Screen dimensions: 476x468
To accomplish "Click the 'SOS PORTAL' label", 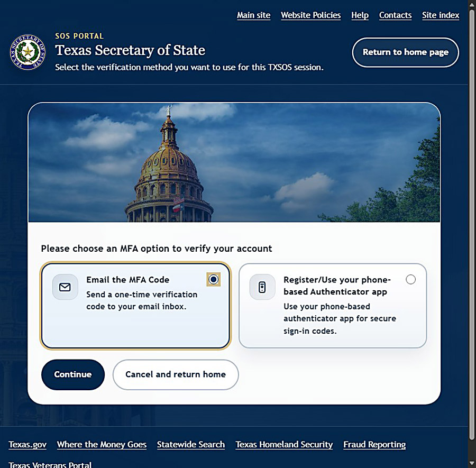I will click(79, 36).
